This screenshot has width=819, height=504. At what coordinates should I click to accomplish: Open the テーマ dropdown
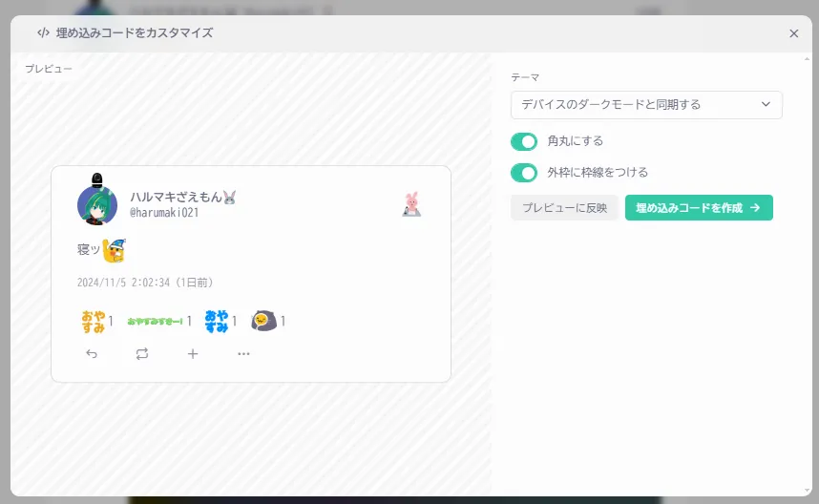tap(646, 105)
